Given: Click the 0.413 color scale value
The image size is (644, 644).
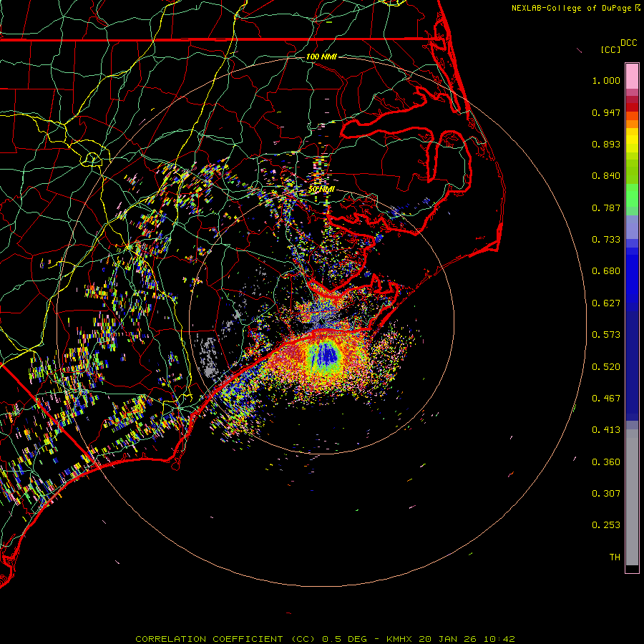Looking at the screenshot, I should coord(606,430).
